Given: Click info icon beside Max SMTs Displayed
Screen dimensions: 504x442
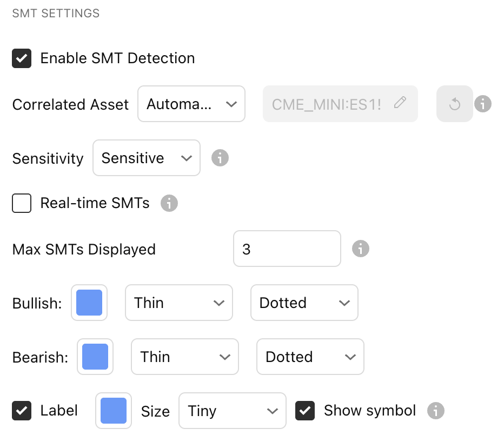Looking at the screenshot, I should pos(360,249).
